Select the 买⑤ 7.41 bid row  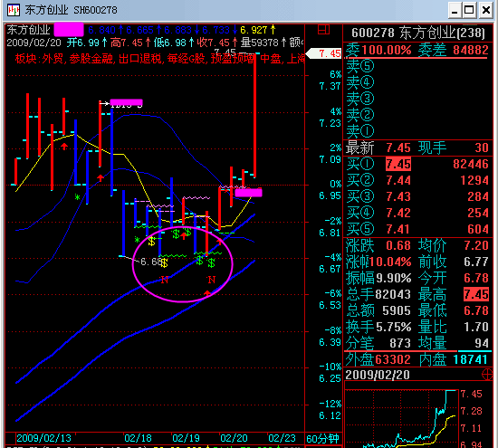(417, 229)
